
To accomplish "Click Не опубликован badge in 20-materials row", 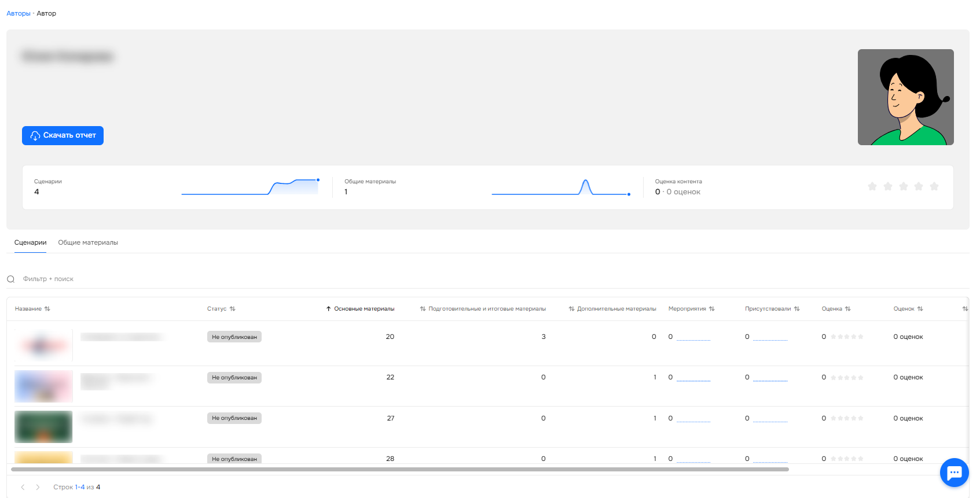I will (234, 337).
